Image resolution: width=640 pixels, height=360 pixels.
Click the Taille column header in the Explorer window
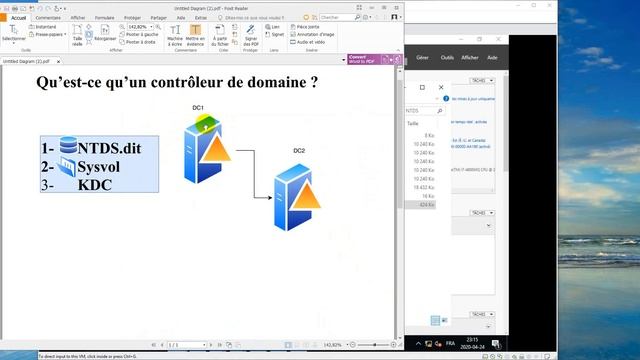click(413, 123)
